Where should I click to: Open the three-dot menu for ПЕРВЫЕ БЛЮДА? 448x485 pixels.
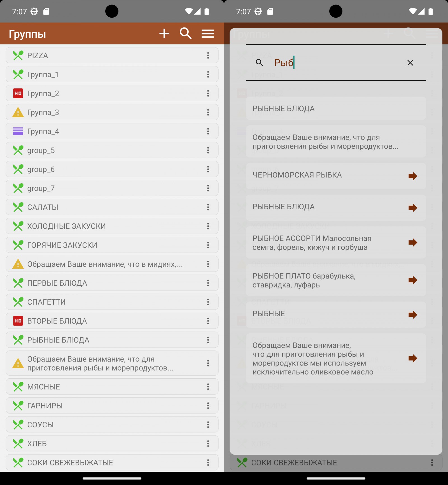pyautogui.click(x=208, y=283)
